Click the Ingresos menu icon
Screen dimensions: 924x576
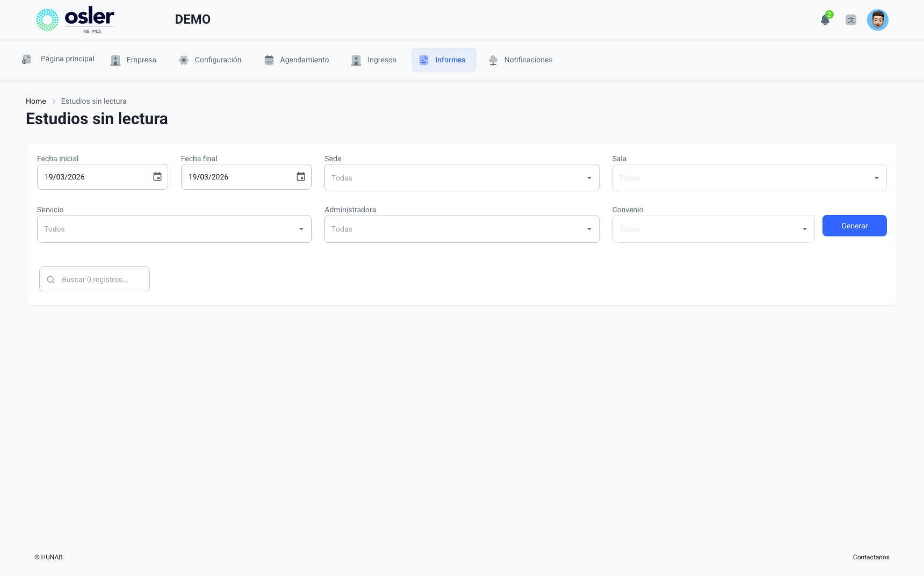356,60
